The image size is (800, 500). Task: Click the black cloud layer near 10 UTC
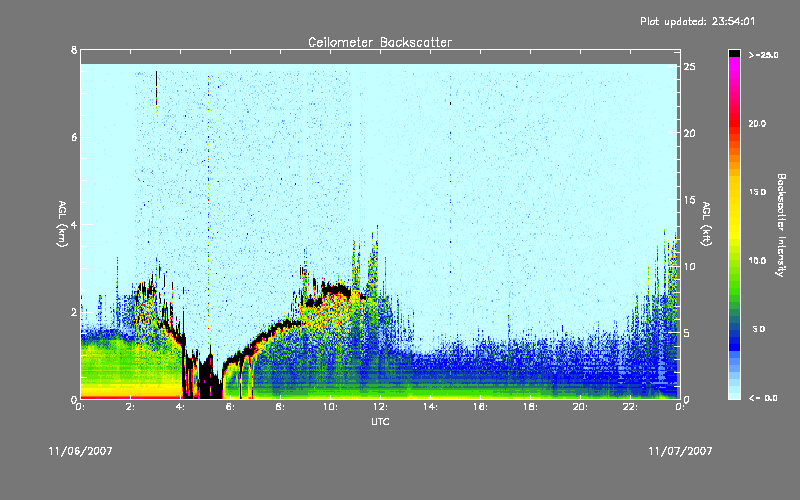pos(334,290)
